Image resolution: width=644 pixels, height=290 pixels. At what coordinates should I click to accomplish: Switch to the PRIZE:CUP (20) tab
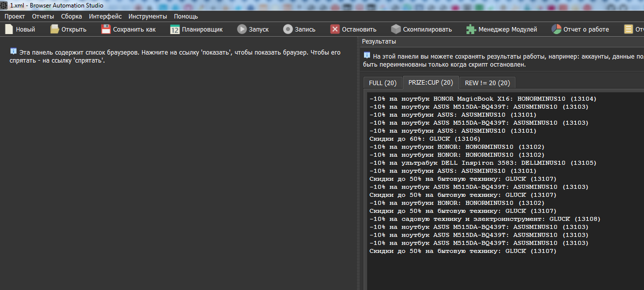430,82
